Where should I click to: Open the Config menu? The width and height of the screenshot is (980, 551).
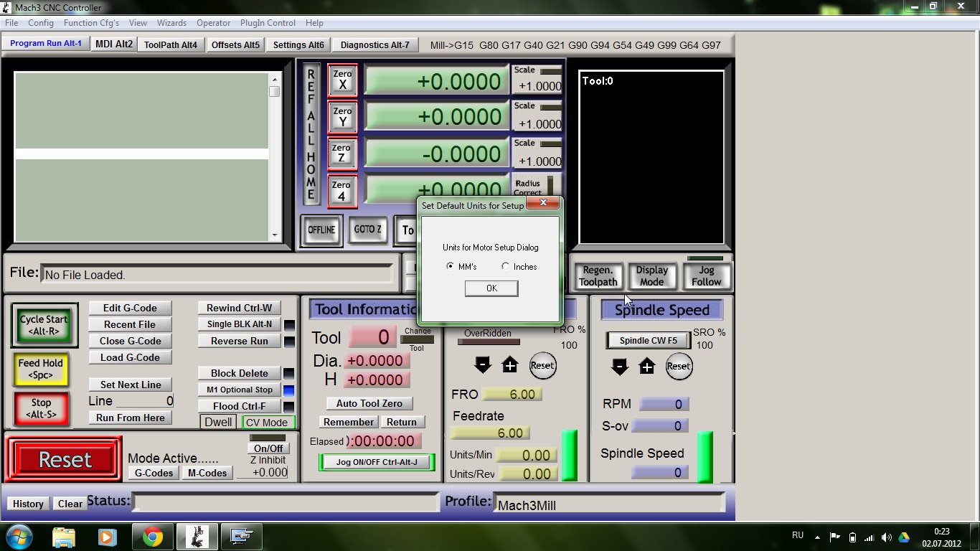coord(41,23)
